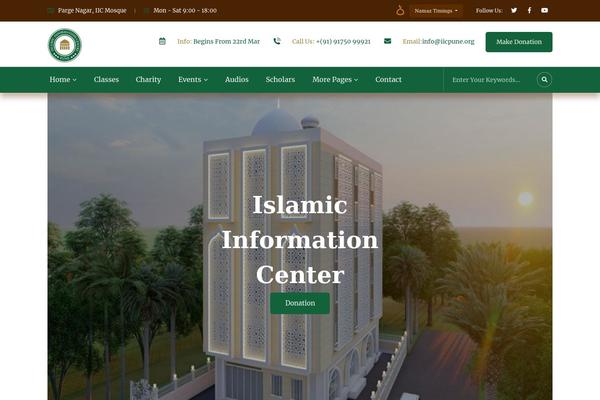Click the magnifier search button
Screen dimensions: 600x400
tap(544, 80)
